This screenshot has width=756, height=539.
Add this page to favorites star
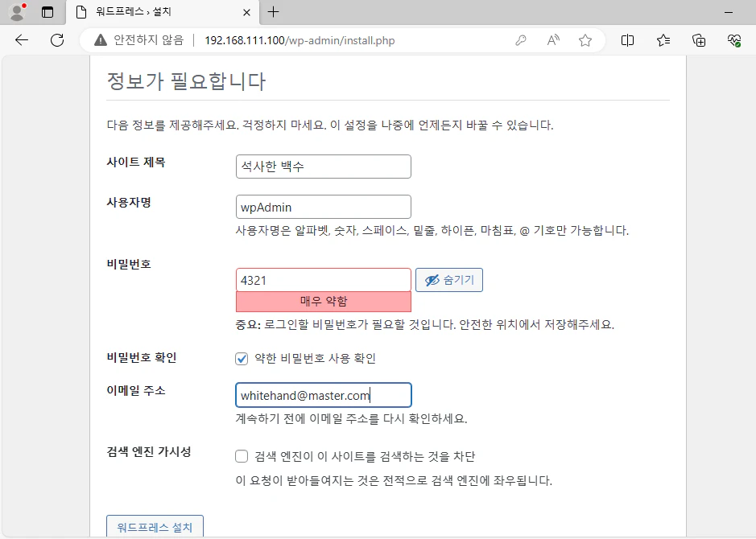[x=585, y=40]
